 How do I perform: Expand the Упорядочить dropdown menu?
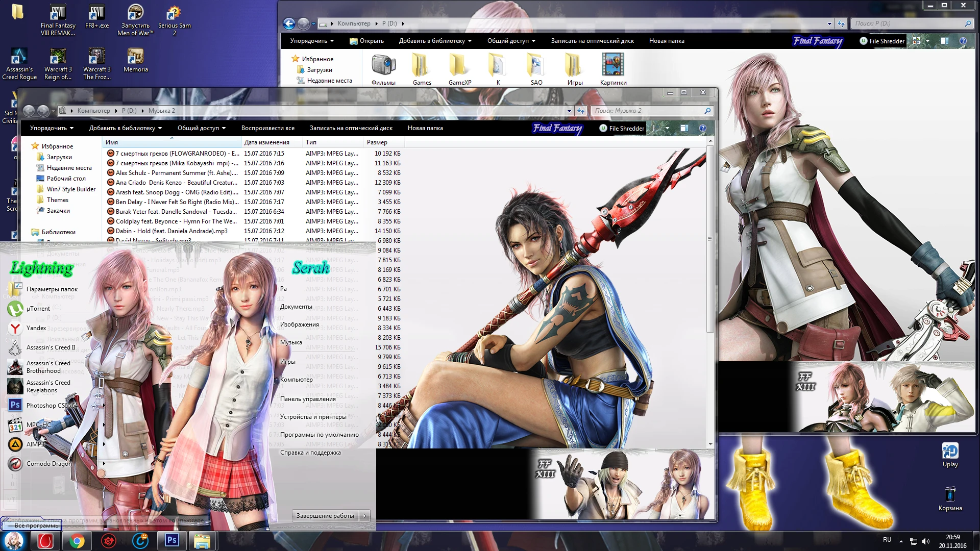point(50,128)
